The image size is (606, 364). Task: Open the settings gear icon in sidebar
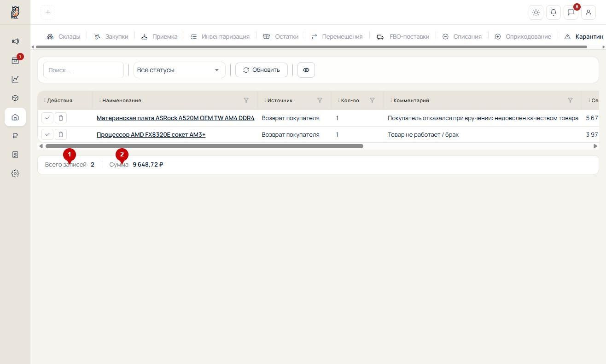pyautogui.click(x=15, y=173)
